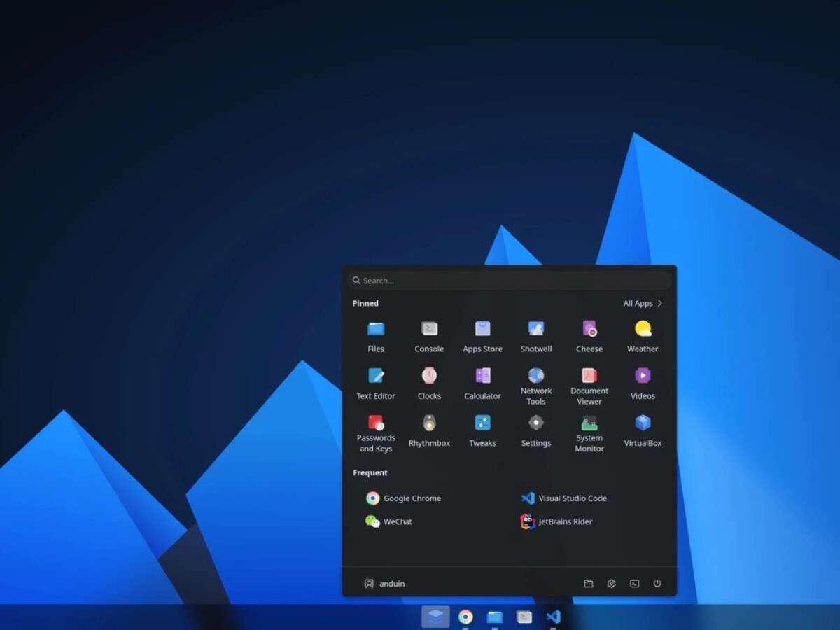Open Visual Studio Code from taskbar
This screenshot has width=840, height=630.
[x=553, y=617]
